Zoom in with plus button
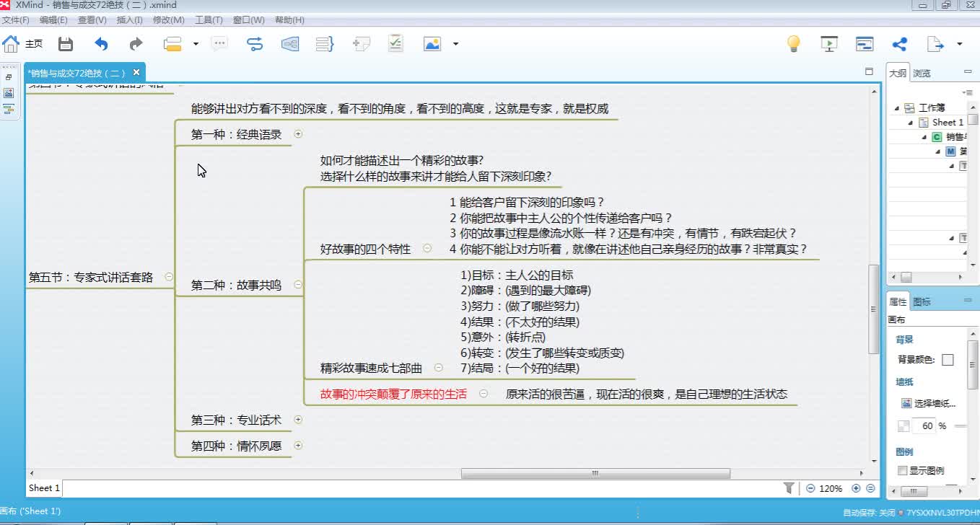Viewport: 980px width, 525px height. (857, 488)
